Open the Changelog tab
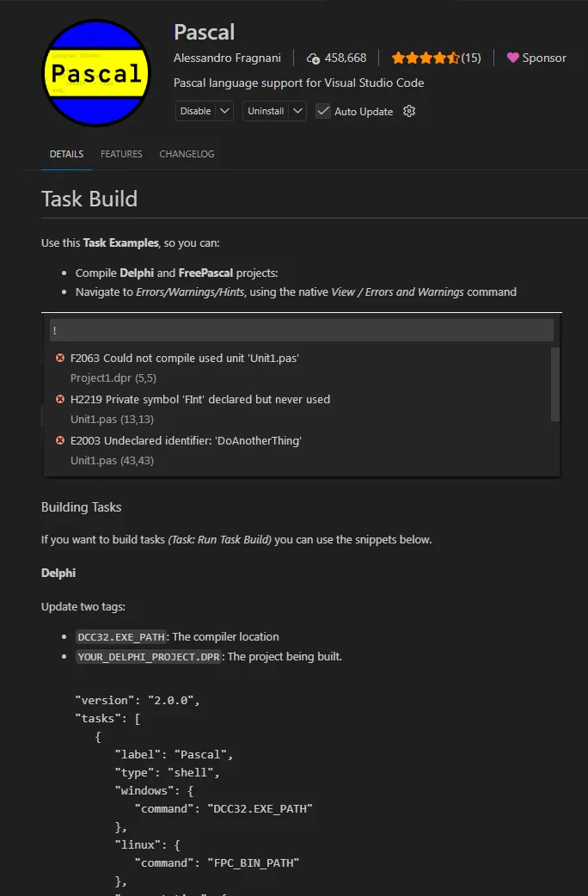Image resolution: width=588 pixels, height=896 pixels. coord(187,154)
